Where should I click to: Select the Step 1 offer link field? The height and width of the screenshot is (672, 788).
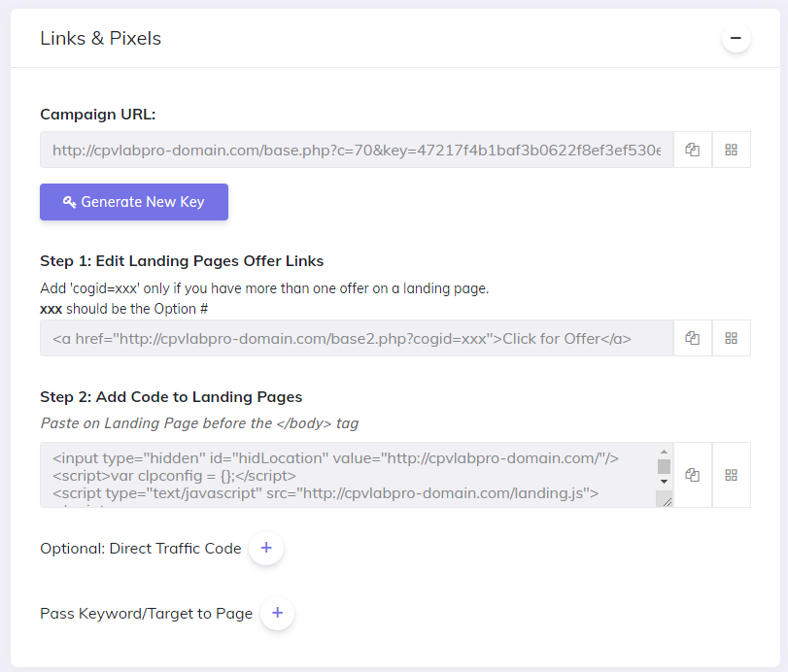click(357, 338)
